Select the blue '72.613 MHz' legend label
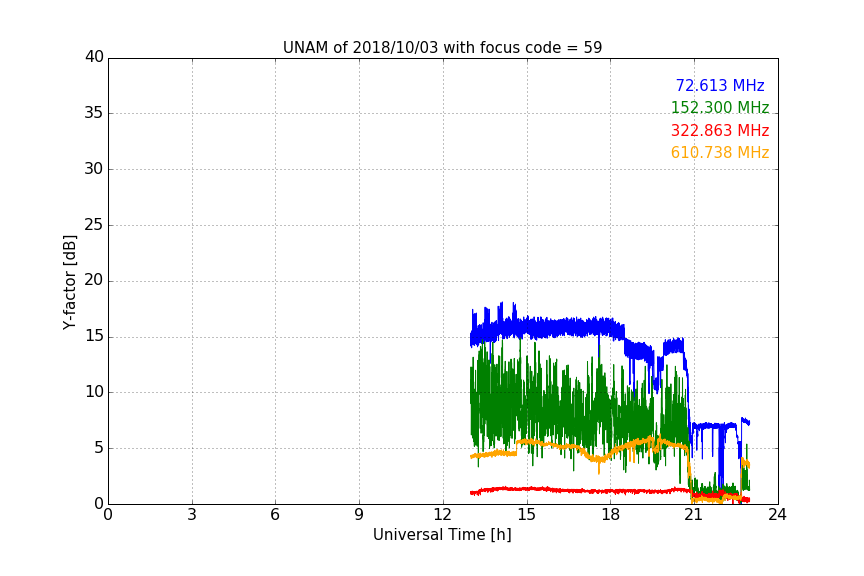 (720, 85)
